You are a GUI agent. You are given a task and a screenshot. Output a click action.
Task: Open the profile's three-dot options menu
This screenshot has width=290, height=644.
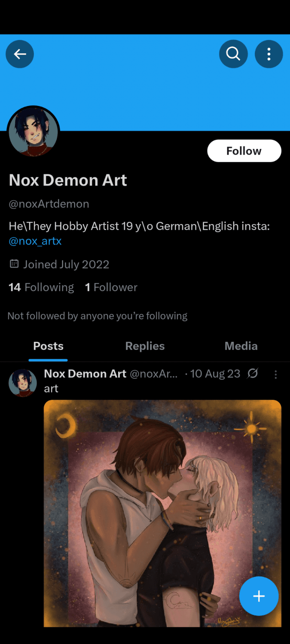pyautogui.click(x=269, y=54)
